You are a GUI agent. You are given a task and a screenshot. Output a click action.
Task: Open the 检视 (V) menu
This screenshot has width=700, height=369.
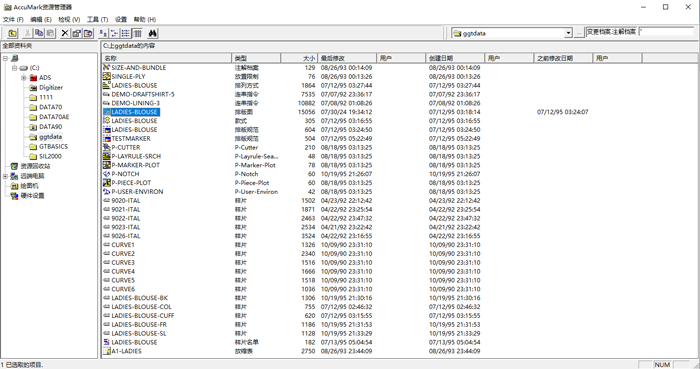click(x=69, y=19)
